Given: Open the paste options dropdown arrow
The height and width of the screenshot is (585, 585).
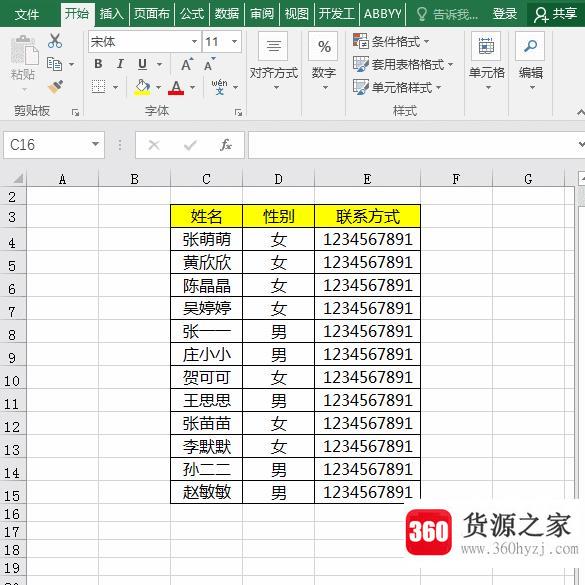Looking at the screenshot, I should tap(24, 90).
